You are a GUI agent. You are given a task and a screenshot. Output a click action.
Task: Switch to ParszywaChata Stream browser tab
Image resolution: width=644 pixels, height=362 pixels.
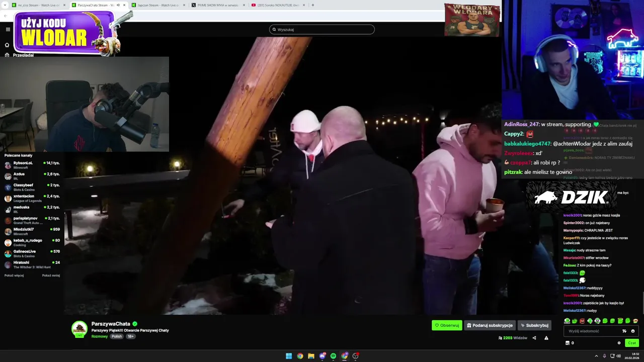[98, 5]
